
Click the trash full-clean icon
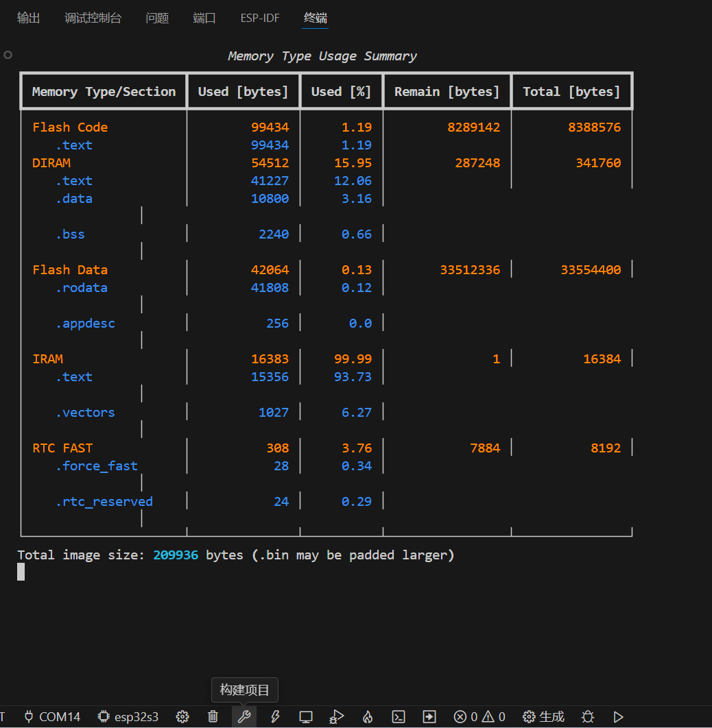pos(213,717)
